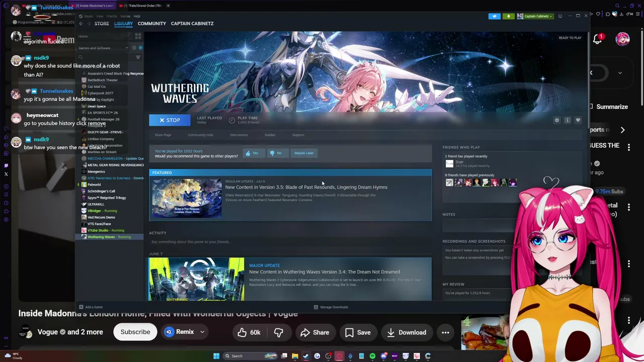Click the activity status input field
Image resolution: width=644 pixels, height=362 pixels.
point(290,242)
